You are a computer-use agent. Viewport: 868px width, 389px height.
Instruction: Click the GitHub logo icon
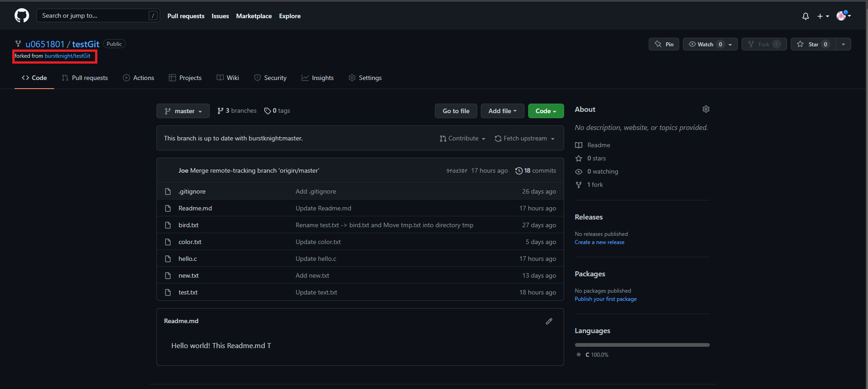click(22, 15)
